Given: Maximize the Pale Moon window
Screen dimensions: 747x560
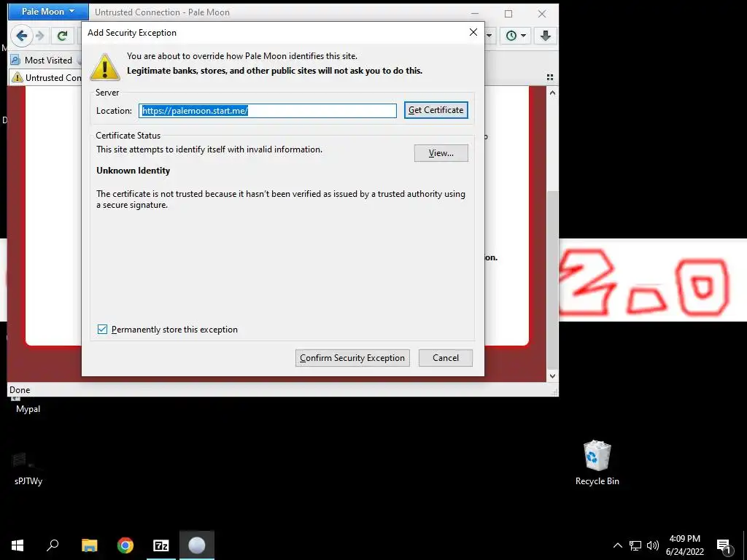Looking at the screenshot, I should pyautogui.click(x=508, y=13).
